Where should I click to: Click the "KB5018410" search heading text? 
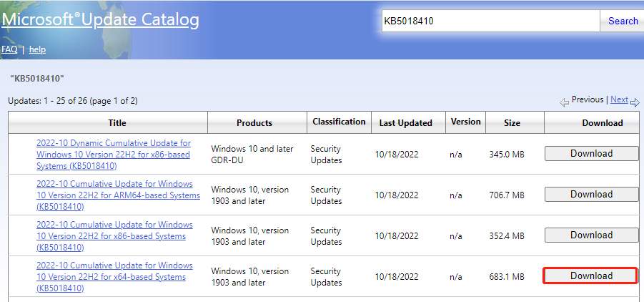pos(37,78)
